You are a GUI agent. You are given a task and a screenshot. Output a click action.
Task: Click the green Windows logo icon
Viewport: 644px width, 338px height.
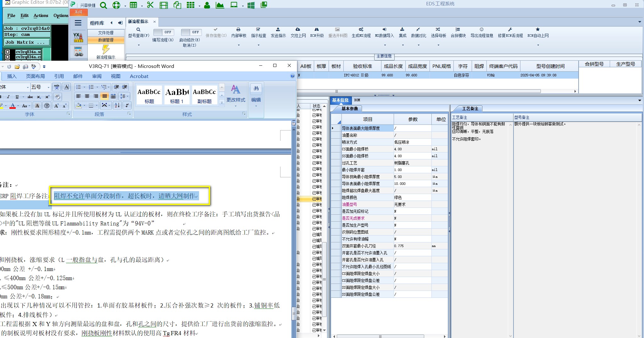click(x=251, y=5)
